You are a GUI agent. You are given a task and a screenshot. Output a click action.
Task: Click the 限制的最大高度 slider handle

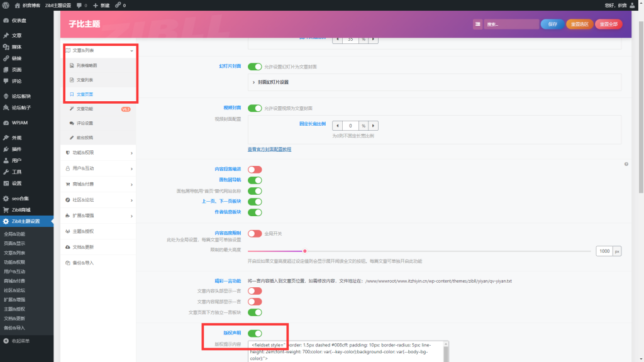(305, 251)
